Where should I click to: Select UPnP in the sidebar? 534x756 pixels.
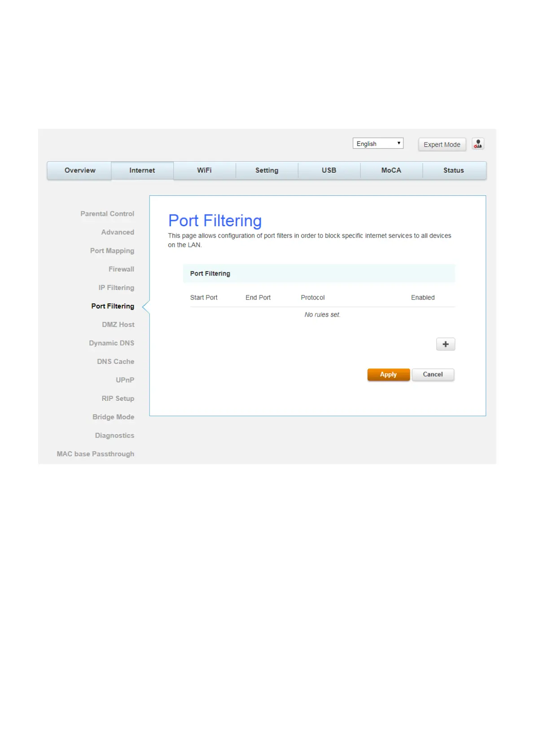tap(125, 380)
